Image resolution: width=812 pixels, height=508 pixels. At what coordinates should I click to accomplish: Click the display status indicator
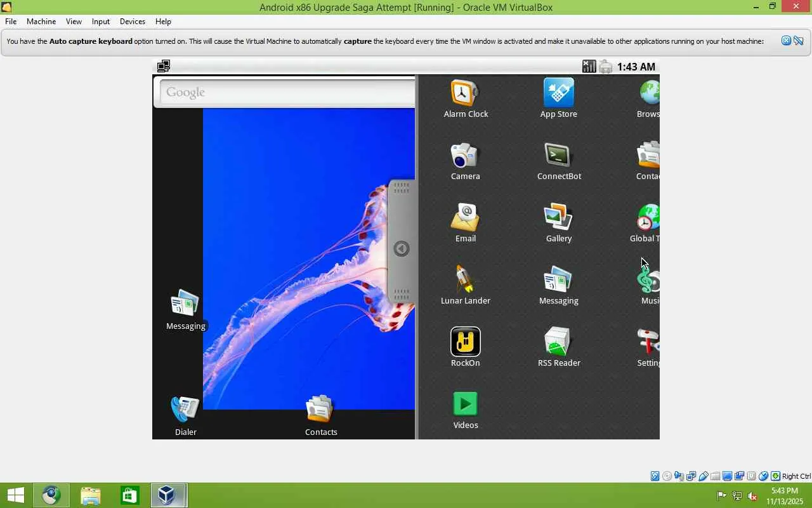click(x=728, y=476)
